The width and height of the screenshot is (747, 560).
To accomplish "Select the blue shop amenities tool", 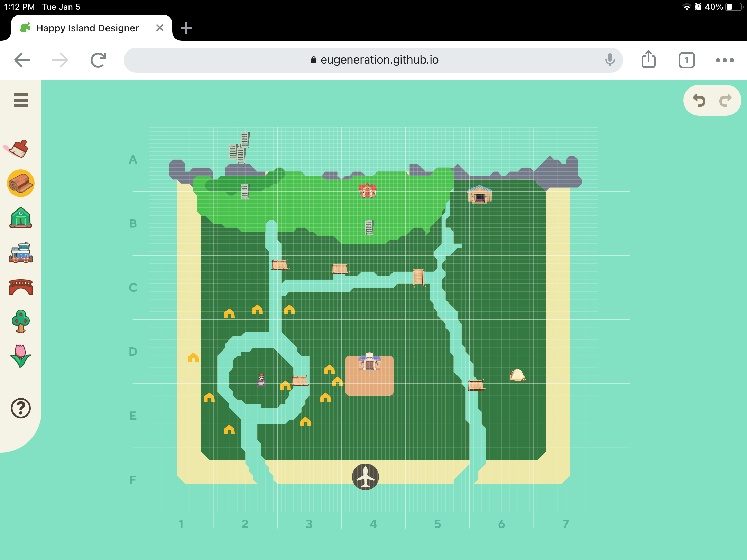I will [21, 253].
